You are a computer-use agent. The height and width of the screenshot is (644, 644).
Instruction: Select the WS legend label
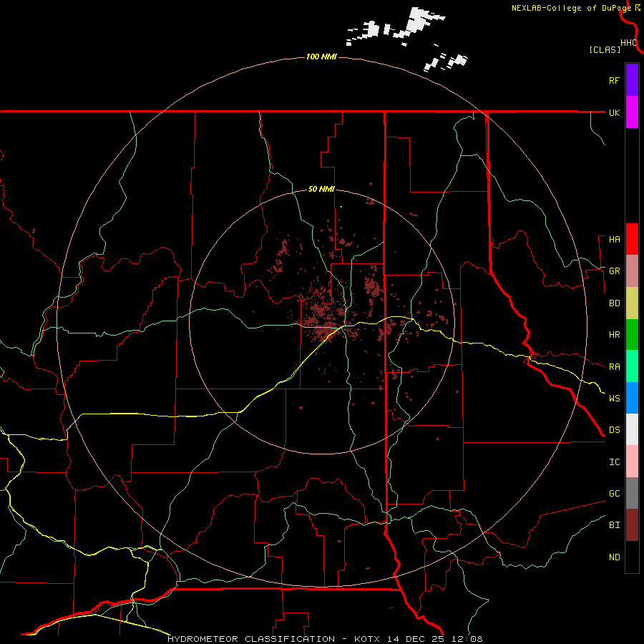point(614,399)
